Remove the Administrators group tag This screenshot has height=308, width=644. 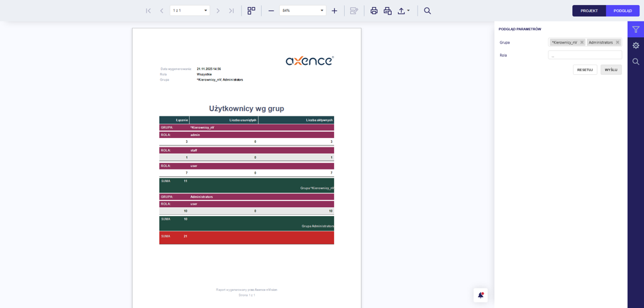tap(618, 42)
